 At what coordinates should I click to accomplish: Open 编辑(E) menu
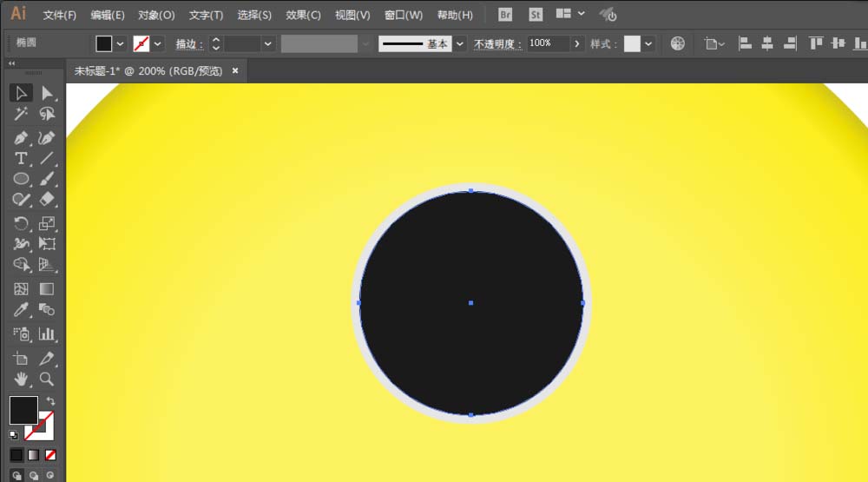[x=108, y=15]
